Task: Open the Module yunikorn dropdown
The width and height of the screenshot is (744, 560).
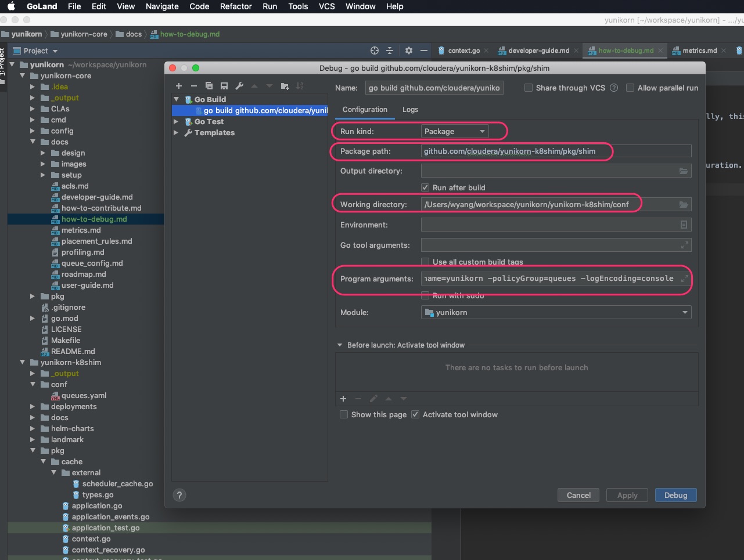Action: [x=555, y=312]
